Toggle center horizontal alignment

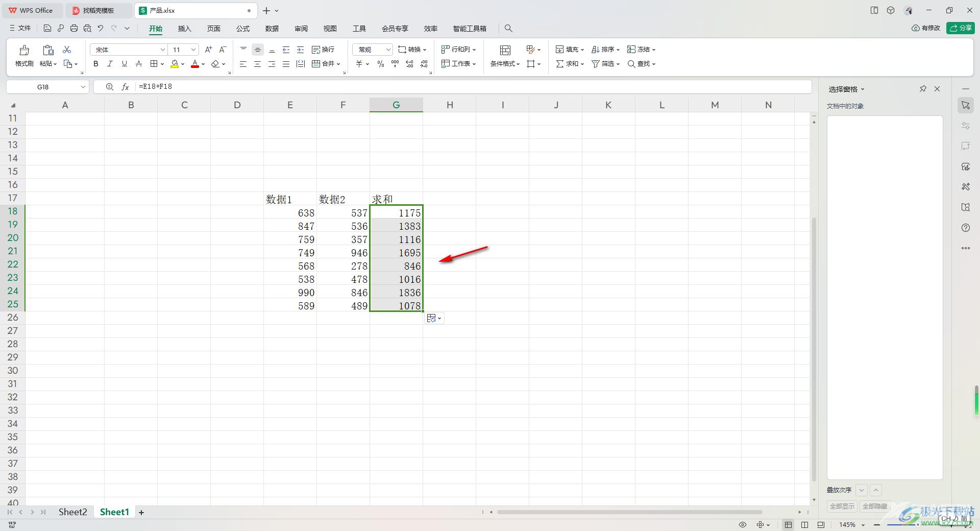tap(258, 64)
